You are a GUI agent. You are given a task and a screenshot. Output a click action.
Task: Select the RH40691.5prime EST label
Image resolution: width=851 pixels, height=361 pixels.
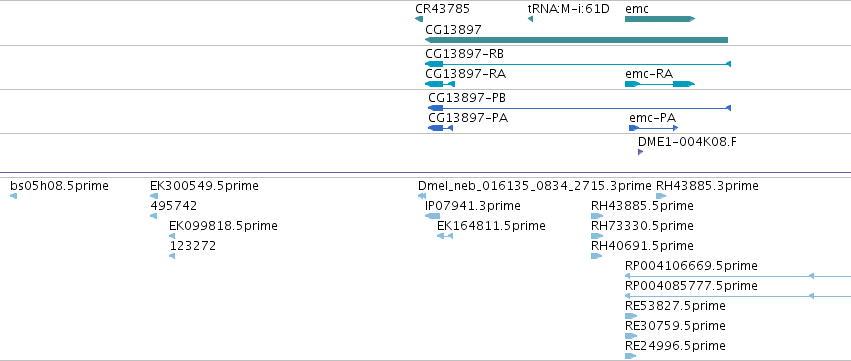click(x=643, y=246)
